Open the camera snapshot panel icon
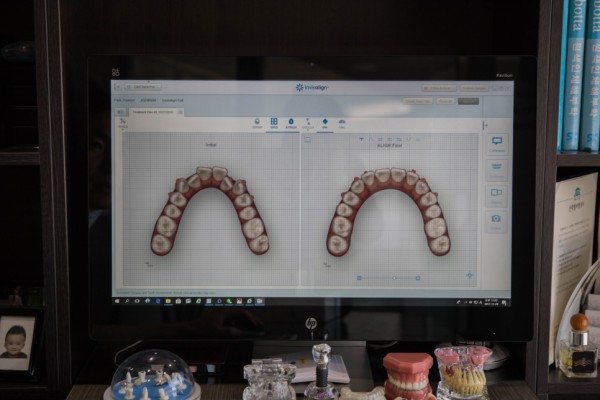The image size is (600, 400). click(x=496, y=221)
